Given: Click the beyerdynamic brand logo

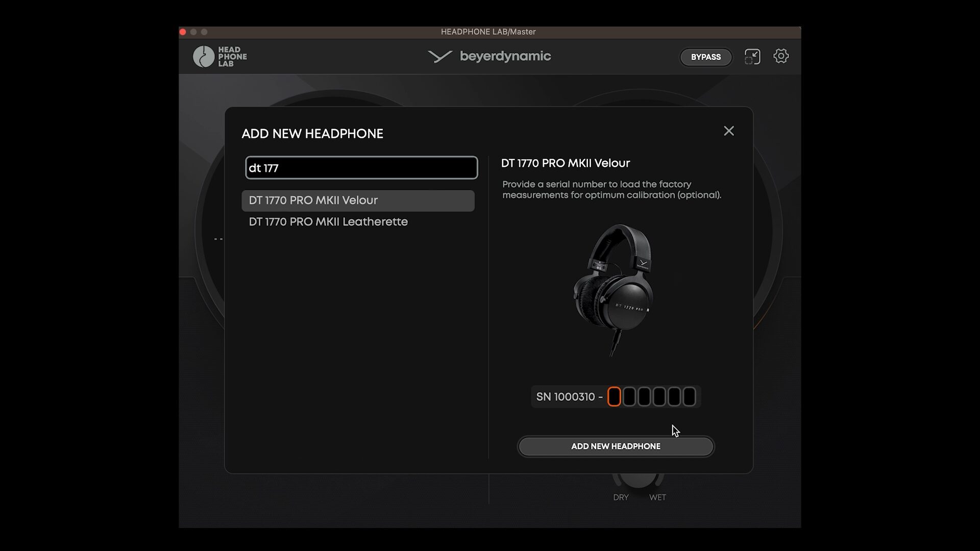Looking at the screenshot, I should point(489,56).
